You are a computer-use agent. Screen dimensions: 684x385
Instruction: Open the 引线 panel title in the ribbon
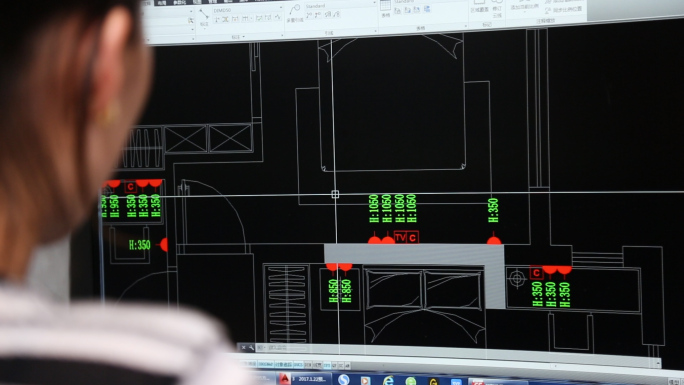pyautogui.click(x=329, y=33)
